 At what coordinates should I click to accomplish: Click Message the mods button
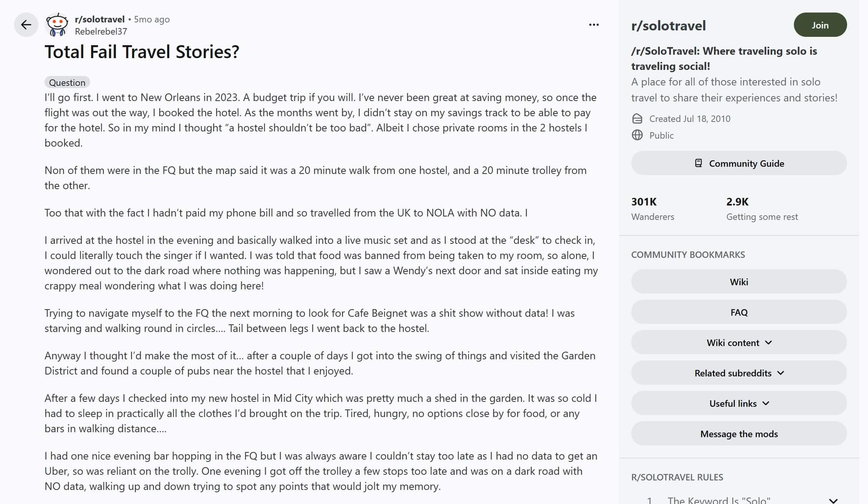coord(739,434)
